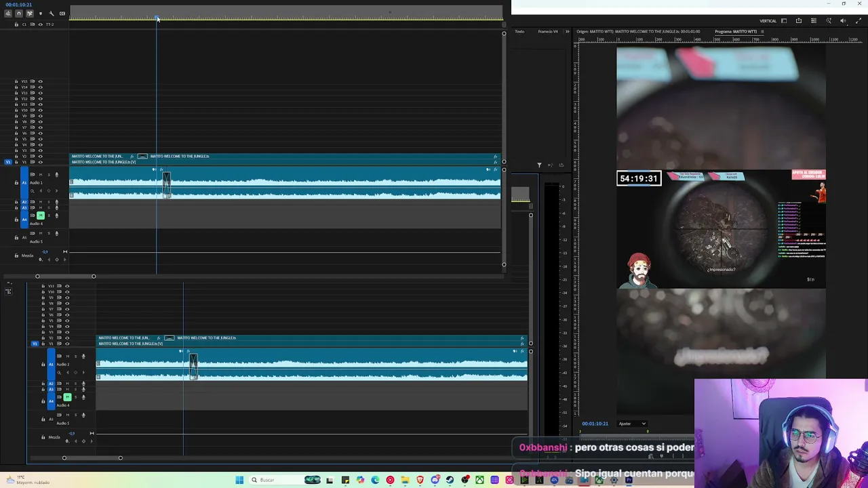Open the Ajustar zoom level dropdown
Screen dimensions: 868x488
point(632,424)
